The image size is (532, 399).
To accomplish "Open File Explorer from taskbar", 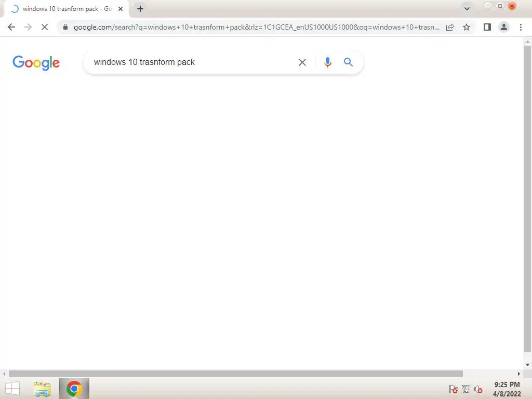I will [42, 389].
